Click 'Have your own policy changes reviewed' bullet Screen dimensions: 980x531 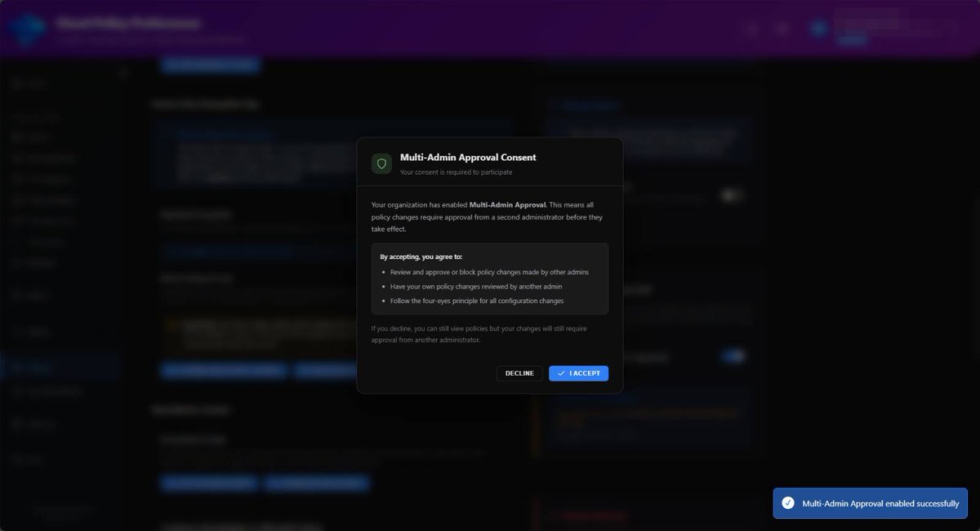pos(476,287)
